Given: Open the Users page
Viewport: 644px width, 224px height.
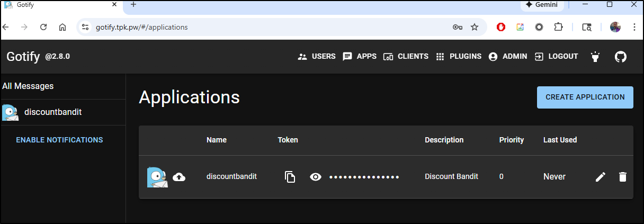Looking at the screenshot, I should (x=317, y=57).
